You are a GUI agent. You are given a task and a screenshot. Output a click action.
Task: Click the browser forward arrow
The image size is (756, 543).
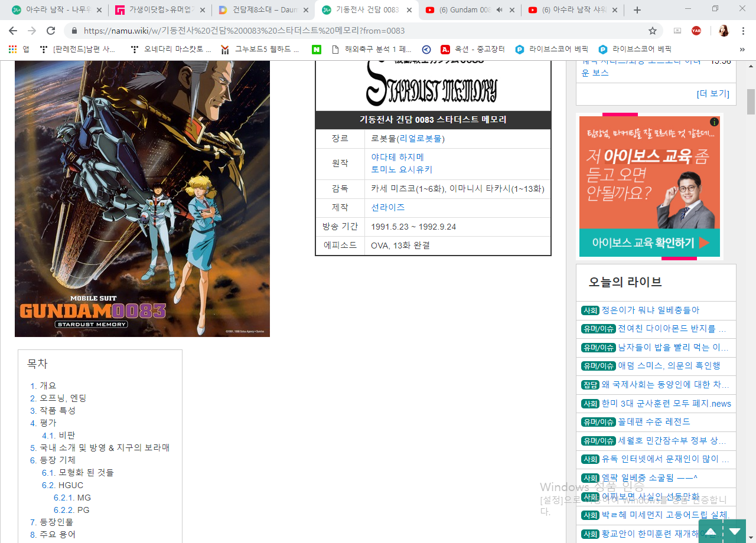pyautogui.click(x=32, y=31)
